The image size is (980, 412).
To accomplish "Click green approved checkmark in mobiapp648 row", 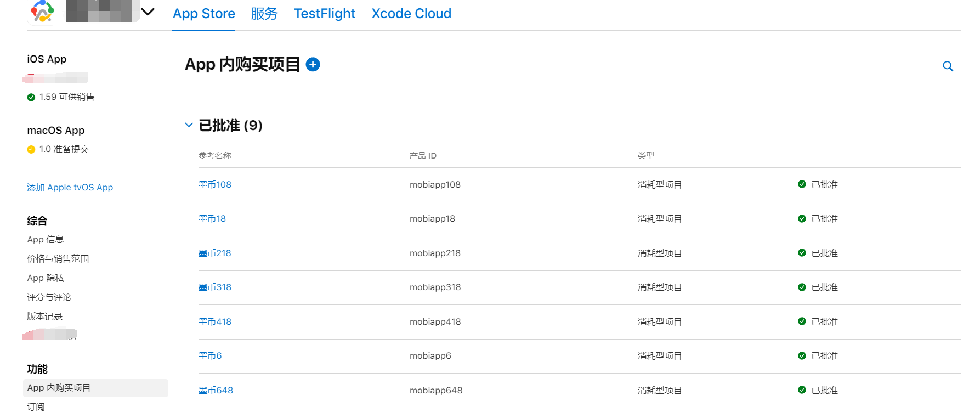I will [x=802, y=390].
